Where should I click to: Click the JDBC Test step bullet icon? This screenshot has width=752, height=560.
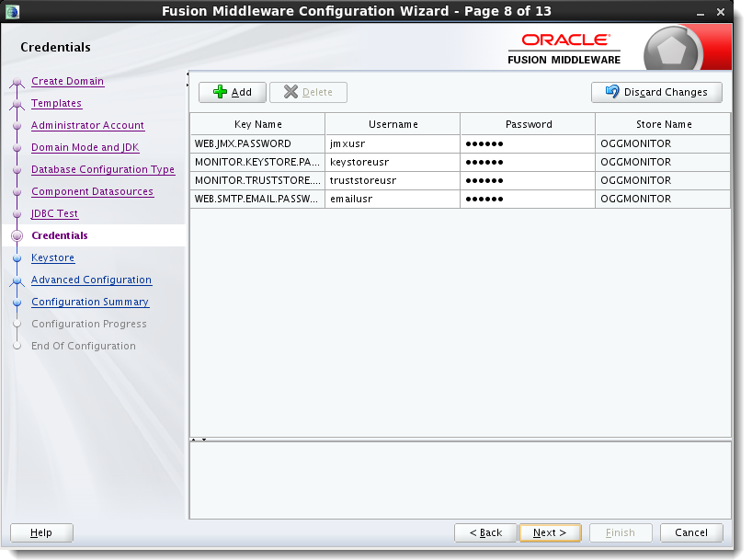point(17,214)
